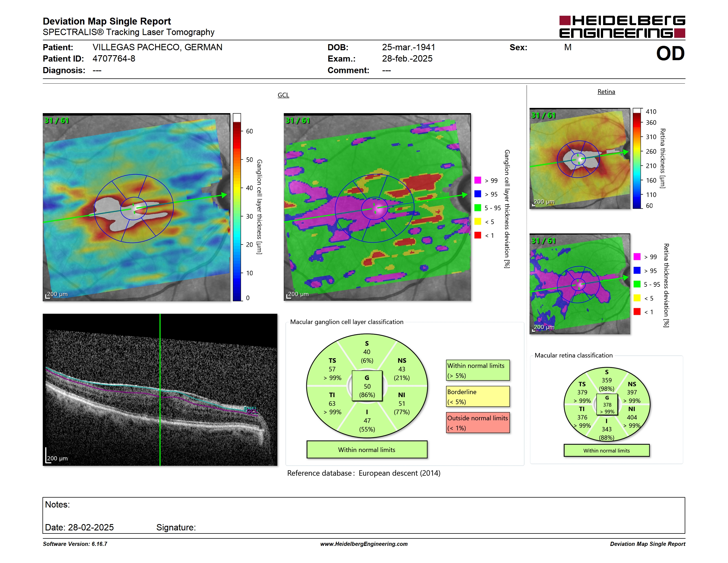
Task: Click the underlined Retina heading
Action: [x=606, y=92]
